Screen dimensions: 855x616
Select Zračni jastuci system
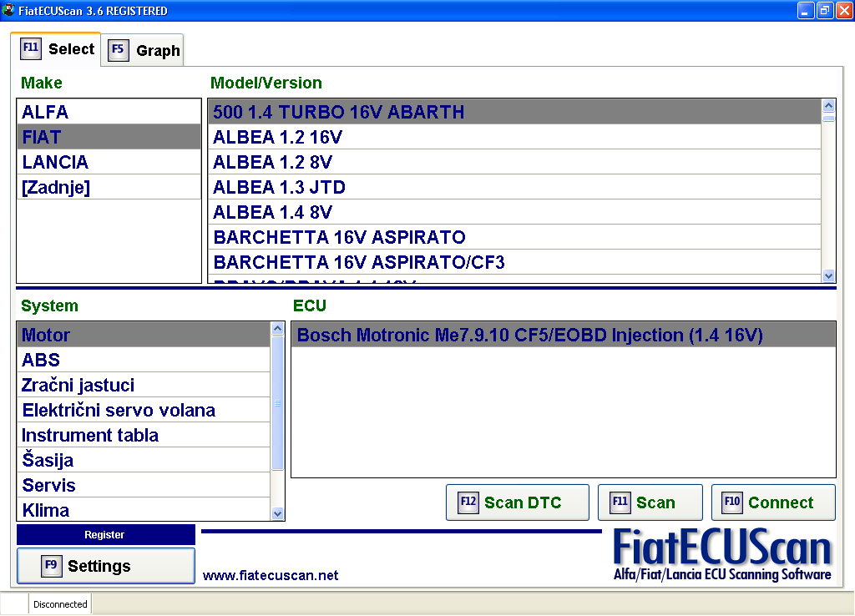tap(144, 385)
